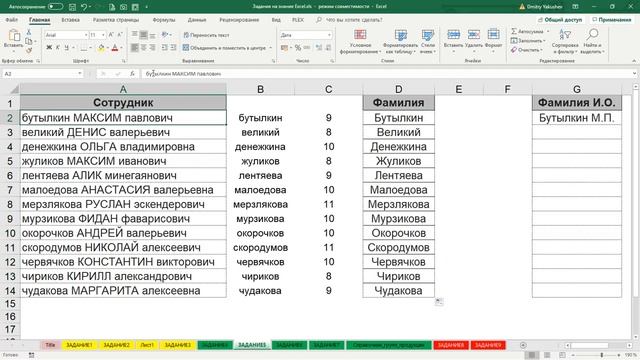Open the font size dropdown
This screenshot has width=640, height=360.
tap(103, 35)
